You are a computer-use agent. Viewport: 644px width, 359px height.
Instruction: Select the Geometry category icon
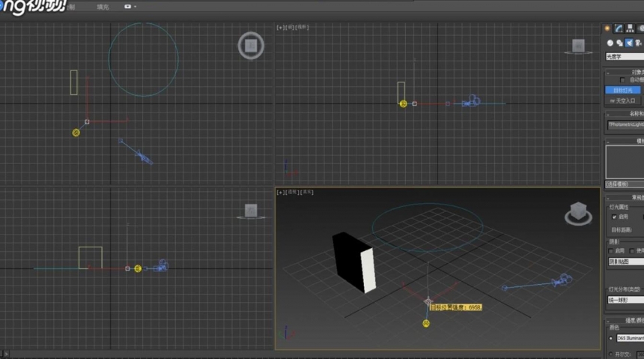(610, 43)
